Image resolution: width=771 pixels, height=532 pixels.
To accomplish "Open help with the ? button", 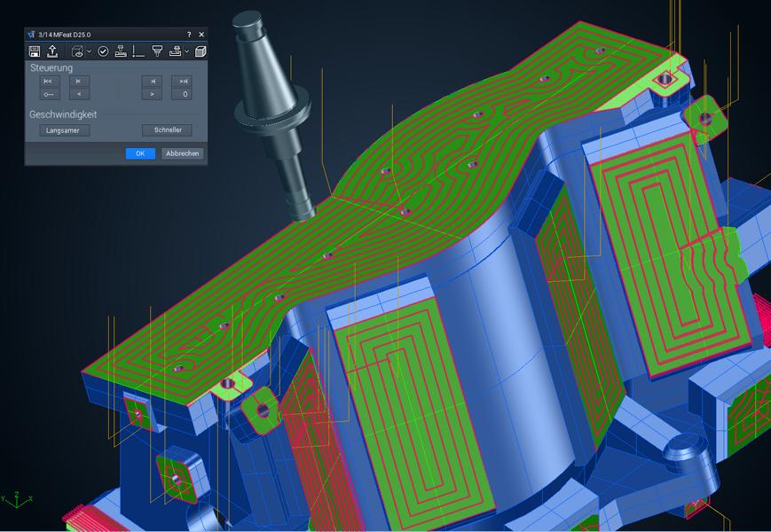I will click(x=189, y=35).
